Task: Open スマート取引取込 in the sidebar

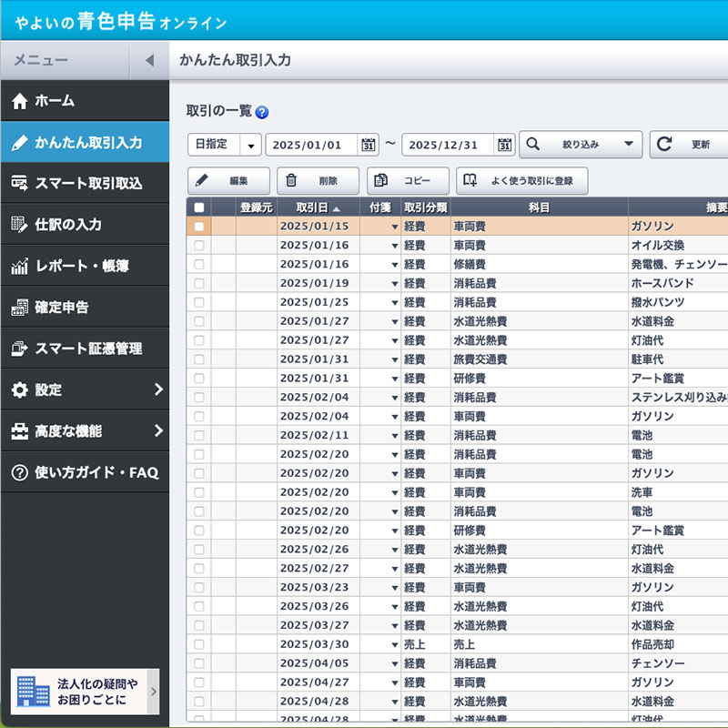Action: pos(85,183)
